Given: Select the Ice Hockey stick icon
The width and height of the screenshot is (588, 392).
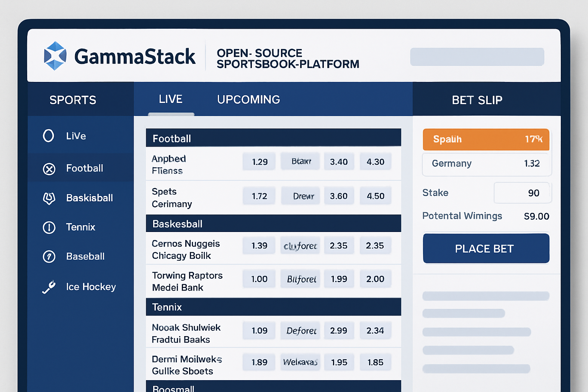Looking at the screenshot, I should (x=49, y=287).
